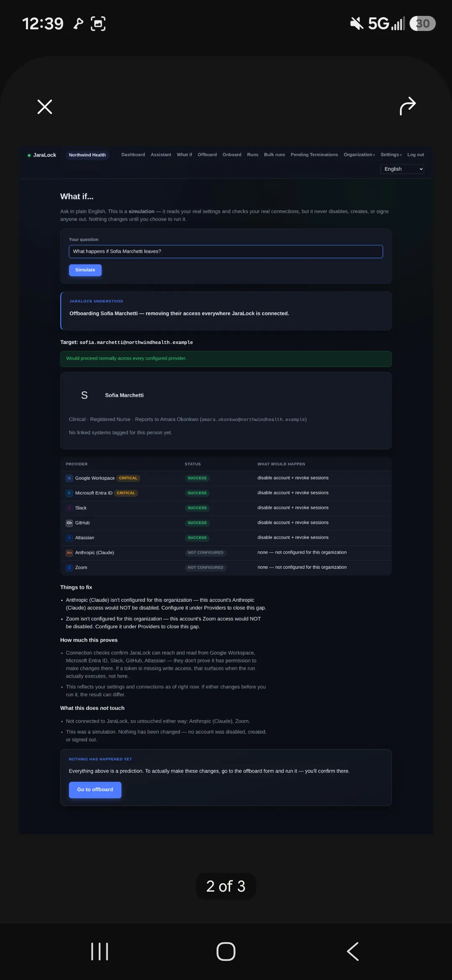Viewport: 452px width, 980px height.
Task: Click Zoom's 'none — not configured' outcome text
Action: click(x=302, y=567)
